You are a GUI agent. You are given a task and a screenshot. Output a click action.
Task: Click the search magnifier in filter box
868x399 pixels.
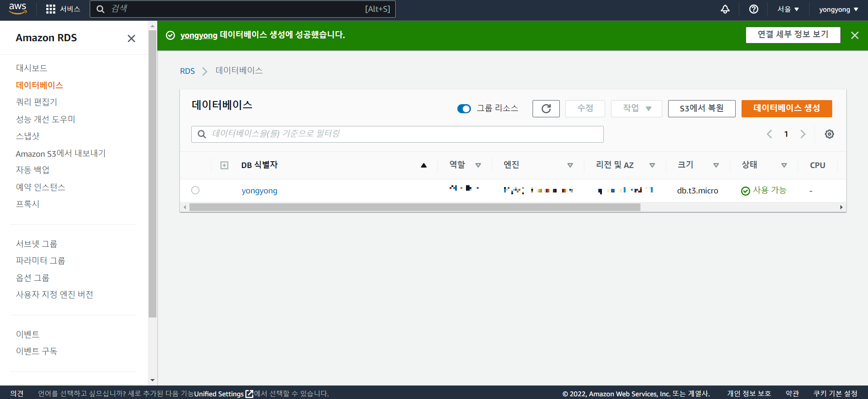pos(202,134)
